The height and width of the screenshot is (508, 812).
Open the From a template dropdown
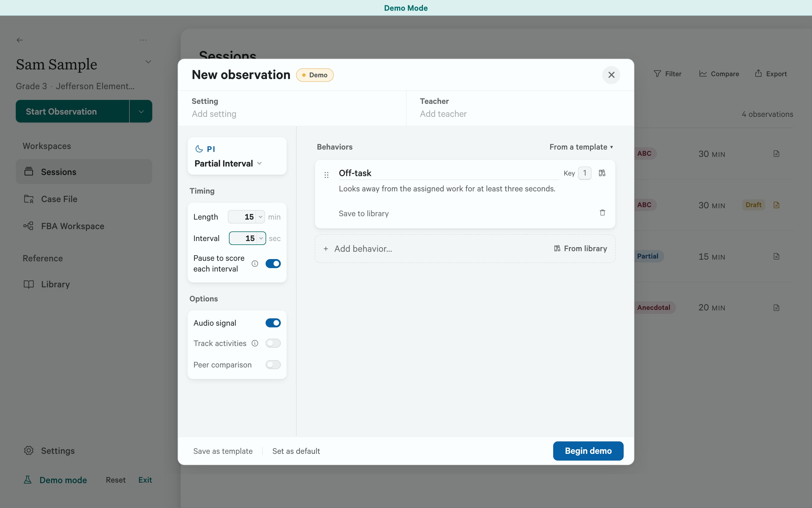pos(581,147)
